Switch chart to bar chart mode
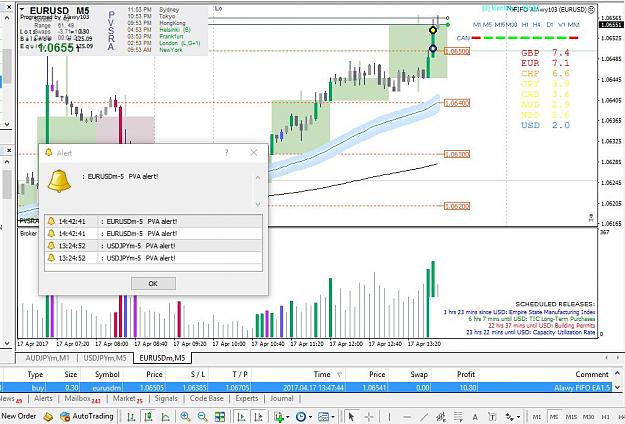This screenshot has width=625, height=424. (x=131, y=417)
